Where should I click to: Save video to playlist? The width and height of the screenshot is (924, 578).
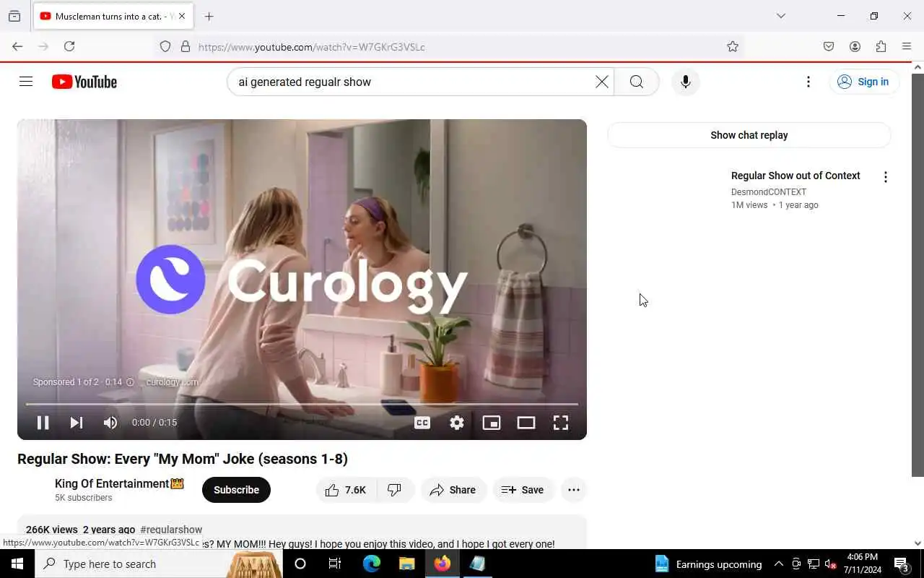(523, 490)
